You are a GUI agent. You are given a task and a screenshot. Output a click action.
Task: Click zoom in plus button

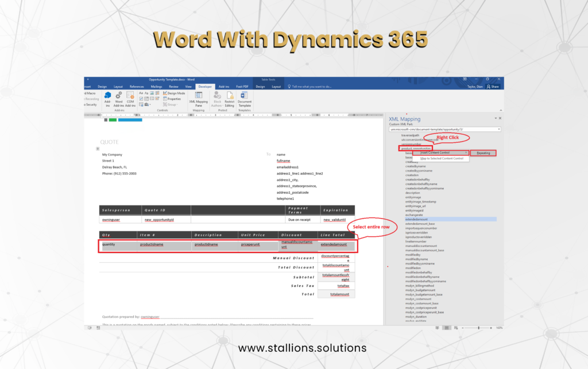[491, 328]
